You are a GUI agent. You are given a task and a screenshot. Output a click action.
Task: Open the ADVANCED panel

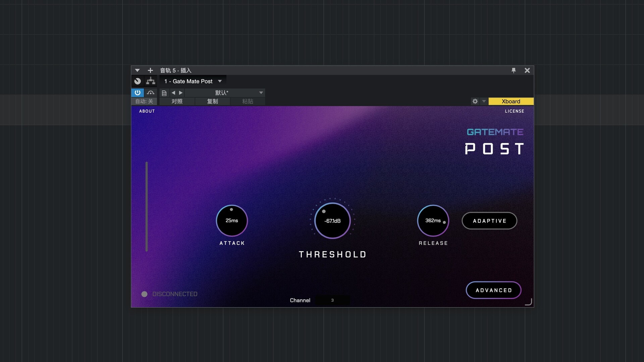(x=494, y=290)
